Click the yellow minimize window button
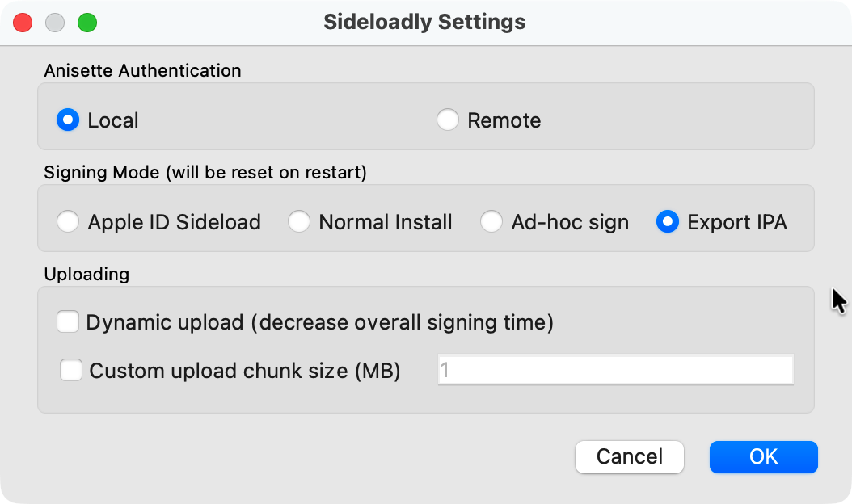852x504 pixels. coord(55,22)
